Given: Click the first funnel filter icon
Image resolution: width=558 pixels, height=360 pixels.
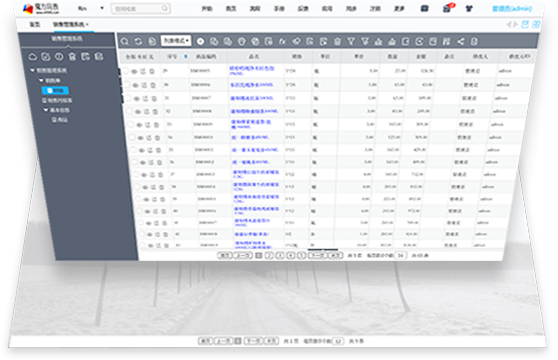Looking at the screenshot, I should pos(351,42).
